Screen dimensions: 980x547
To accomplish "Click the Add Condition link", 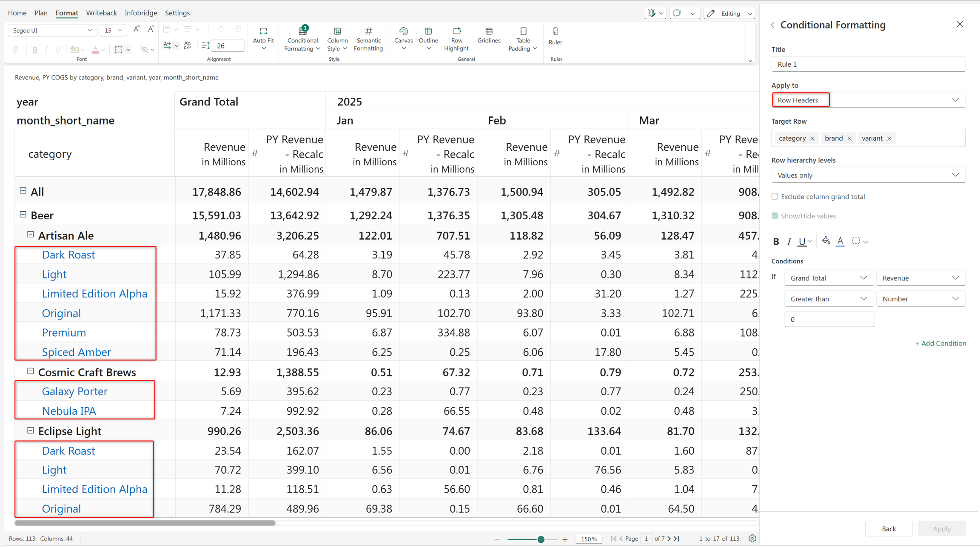I will [x=940, y=343].
